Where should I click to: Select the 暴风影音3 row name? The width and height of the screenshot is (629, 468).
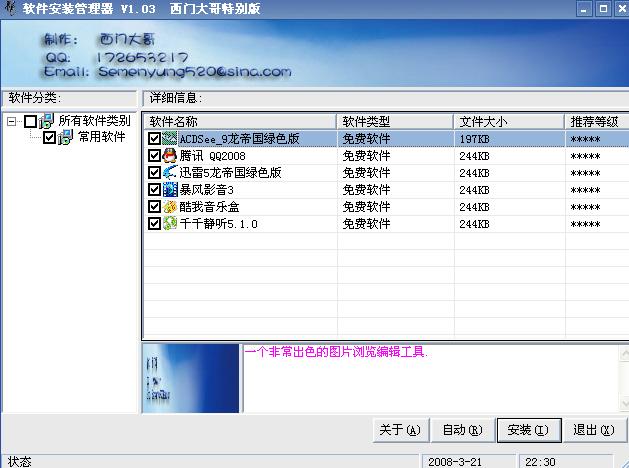coord(206,189)
